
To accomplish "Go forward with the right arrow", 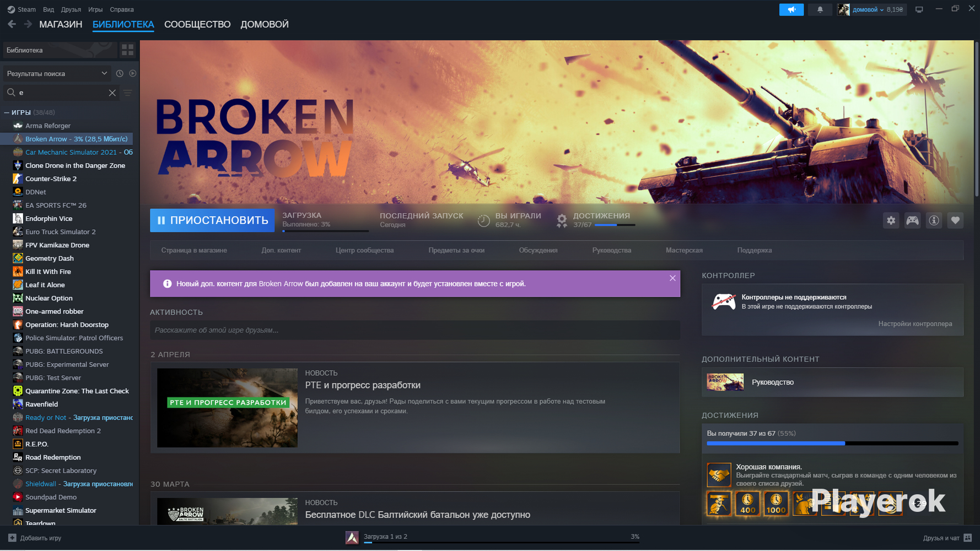I will (x=28, y=24).
